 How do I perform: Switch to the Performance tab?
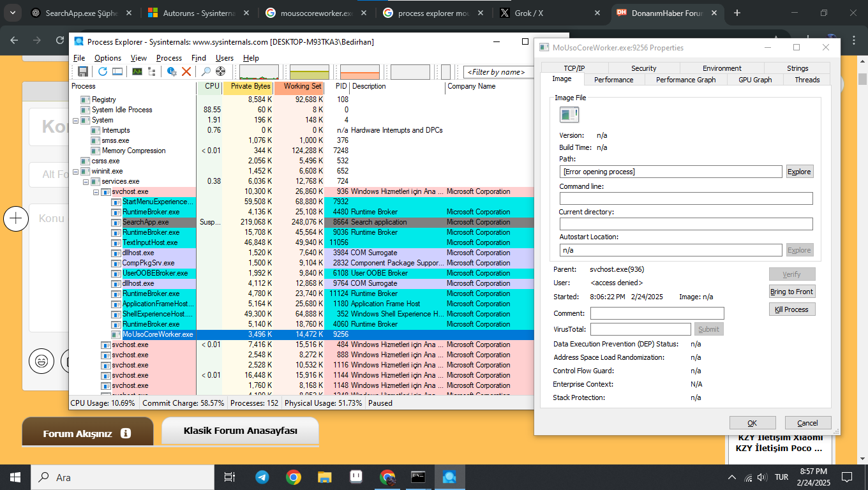613,80
